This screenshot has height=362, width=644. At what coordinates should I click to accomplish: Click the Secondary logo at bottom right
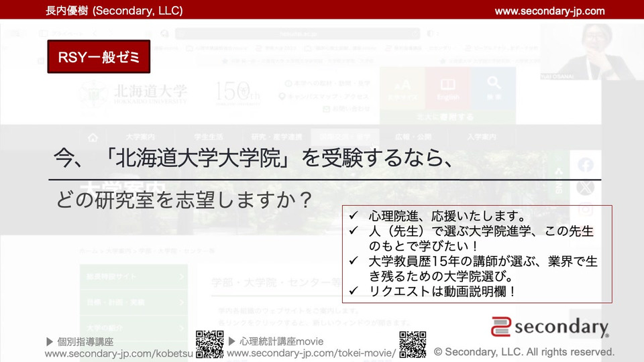tap(550, 327)
